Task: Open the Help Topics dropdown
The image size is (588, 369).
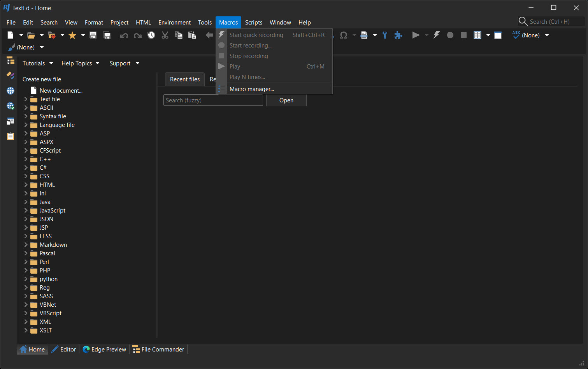Action: click(81, 63)
